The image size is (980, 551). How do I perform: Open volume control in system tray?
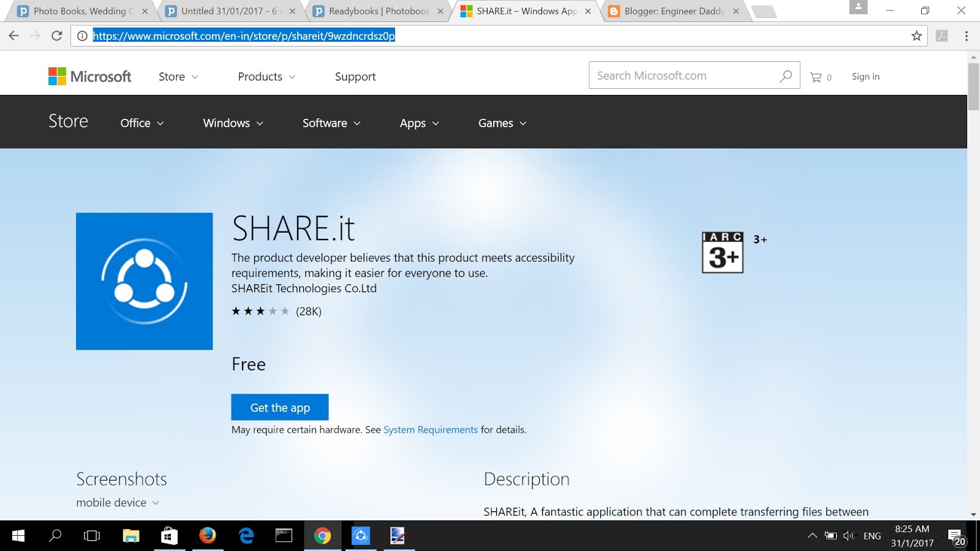pos(848,536)
